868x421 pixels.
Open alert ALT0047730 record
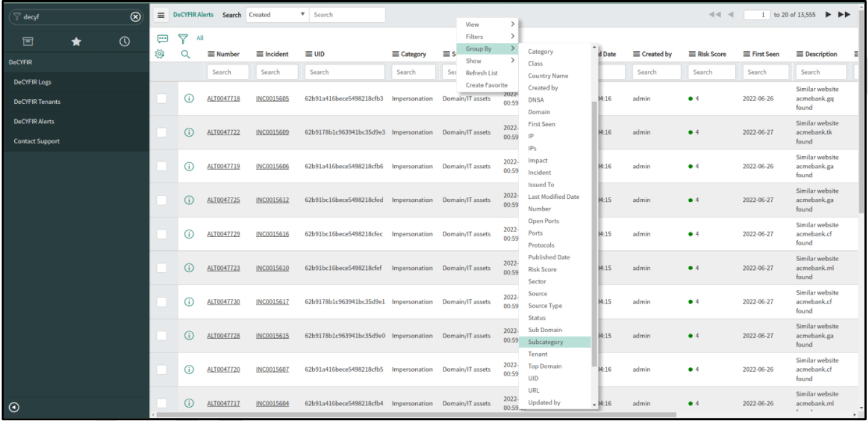click(x=223, y=302)
